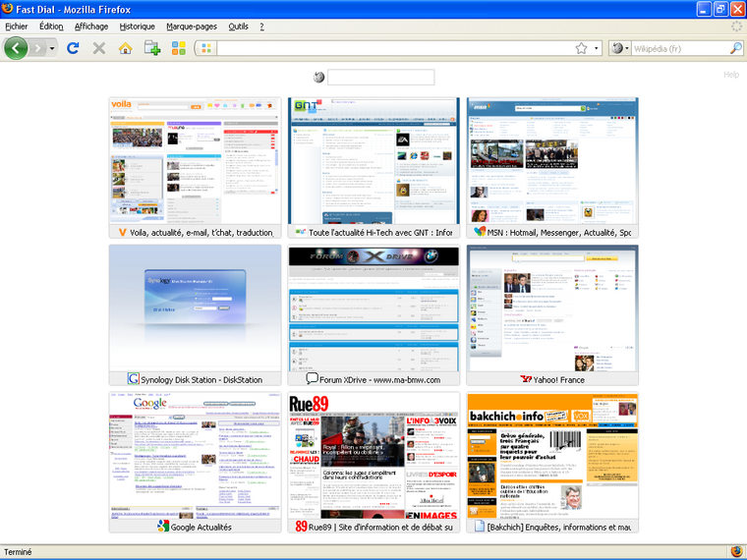Click 'Toute l'actualité Hi-Tech avec GNT' title
This screenshot has width=747, height=560.
[x=380, y=233]
